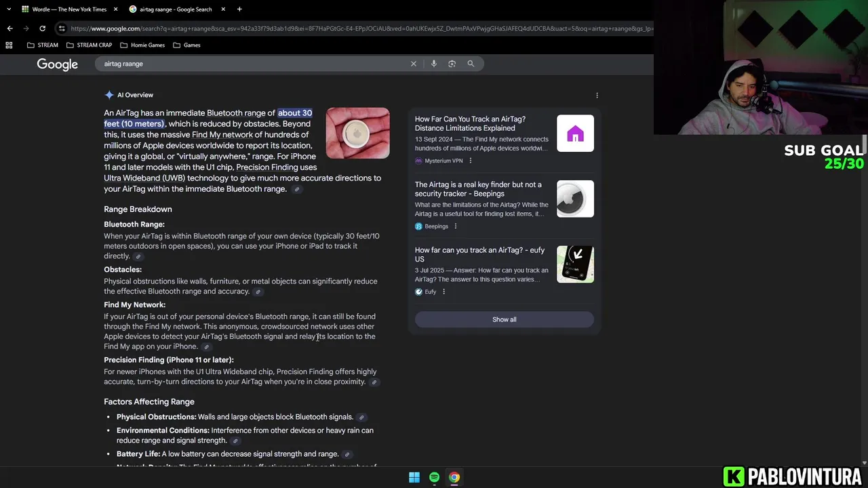Image resolution: width=868 pixels, height=488 pixels.
Task: Search by image with Google Lens icon
Action: 452,64
